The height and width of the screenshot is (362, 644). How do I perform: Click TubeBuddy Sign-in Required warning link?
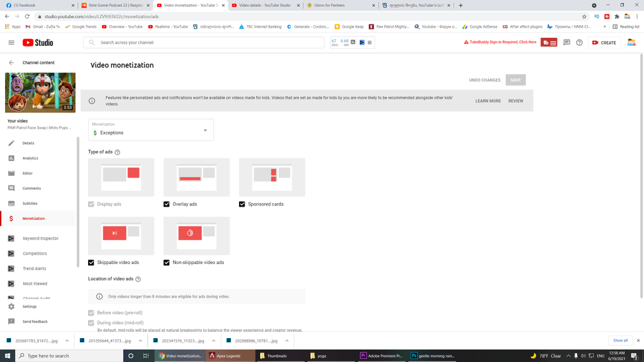click(x=500, y=42)
